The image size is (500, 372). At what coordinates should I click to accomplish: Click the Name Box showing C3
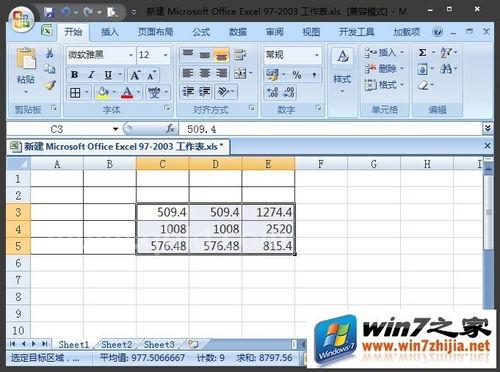[x=63, y=129]
